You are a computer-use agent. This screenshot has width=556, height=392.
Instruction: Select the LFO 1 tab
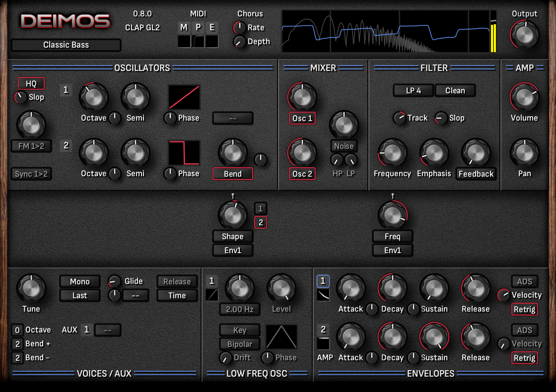click(x=211, y=281)
